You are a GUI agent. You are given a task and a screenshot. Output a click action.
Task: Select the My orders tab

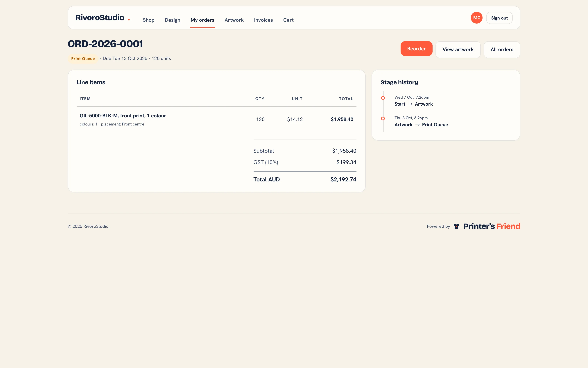(202, 20)
